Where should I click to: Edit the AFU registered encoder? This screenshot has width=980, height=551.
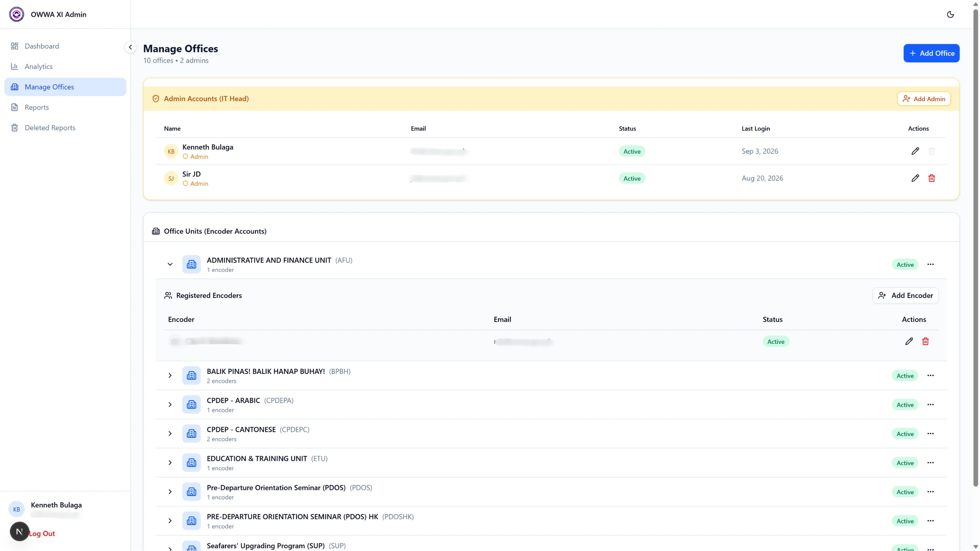tap(909, 341)
